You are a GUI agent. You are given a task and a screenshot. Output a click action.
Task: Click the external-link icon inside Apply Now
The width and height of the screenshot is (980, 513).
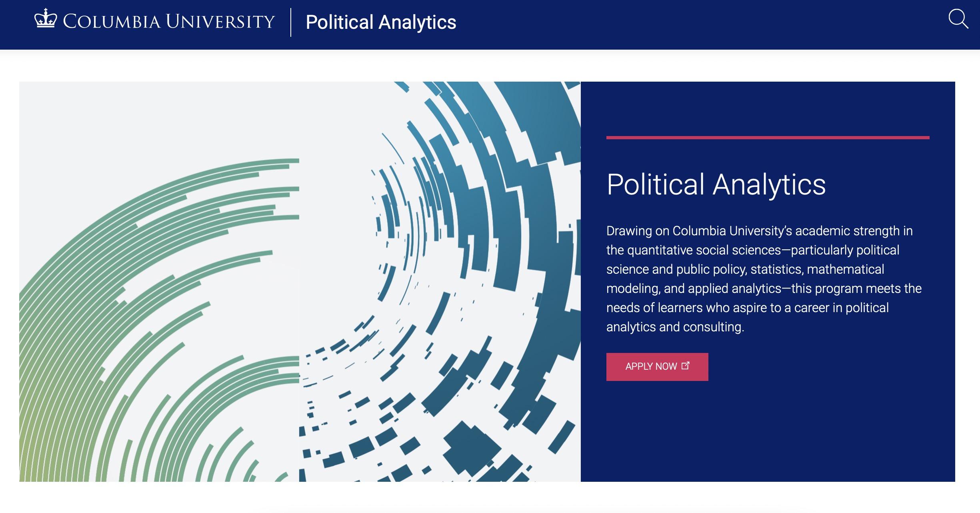click(x=685, y=365)
